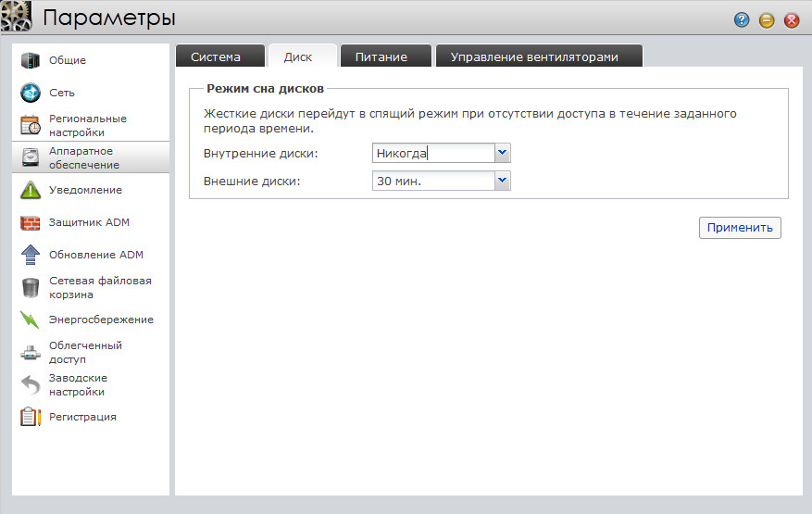The image size is (812, 514).
Task: Click the Энергосбережение green lightning icon
Action: point(31,320)
